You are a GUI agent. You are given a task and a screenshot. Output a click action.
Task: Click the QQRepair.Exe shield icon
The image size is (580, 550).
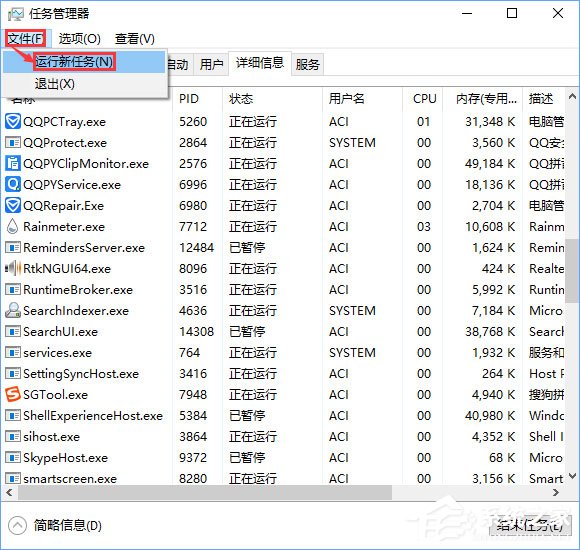point(13,206)
